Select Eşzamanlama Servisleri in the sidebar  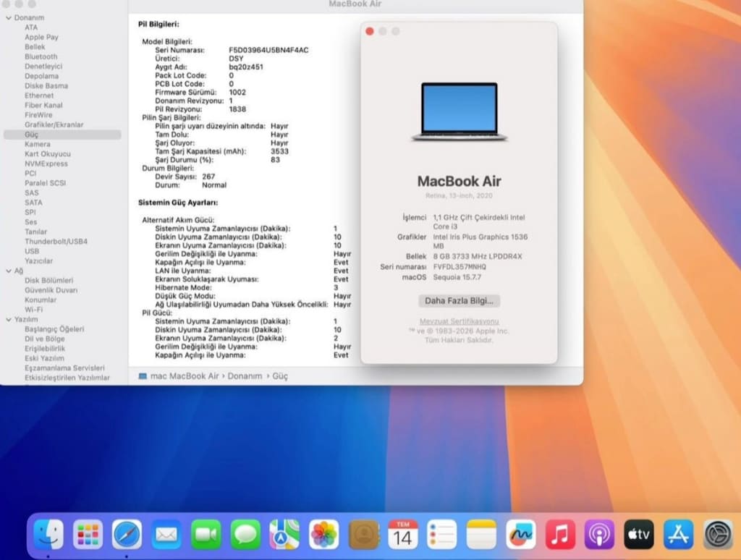pyautogui.click(x=64, y=368)
